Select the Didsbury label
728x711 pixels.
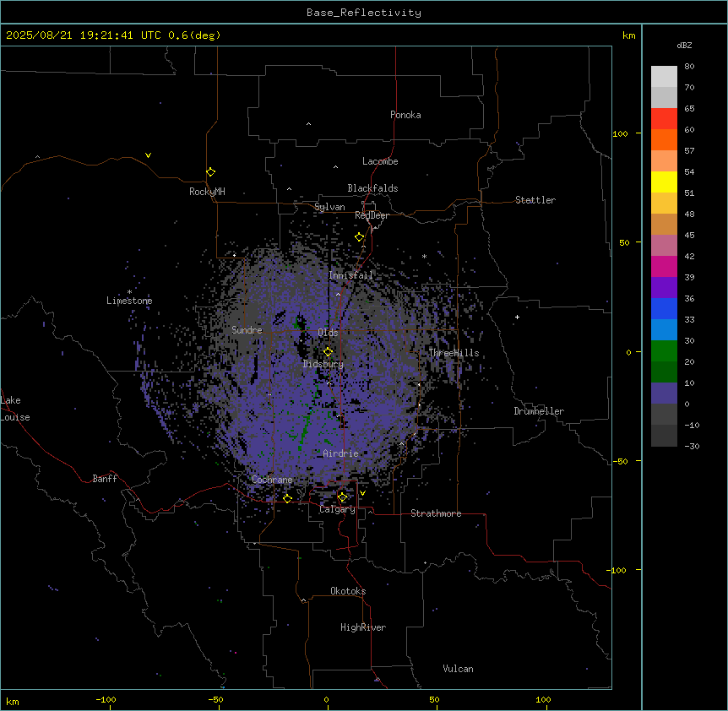pos(323,364)
